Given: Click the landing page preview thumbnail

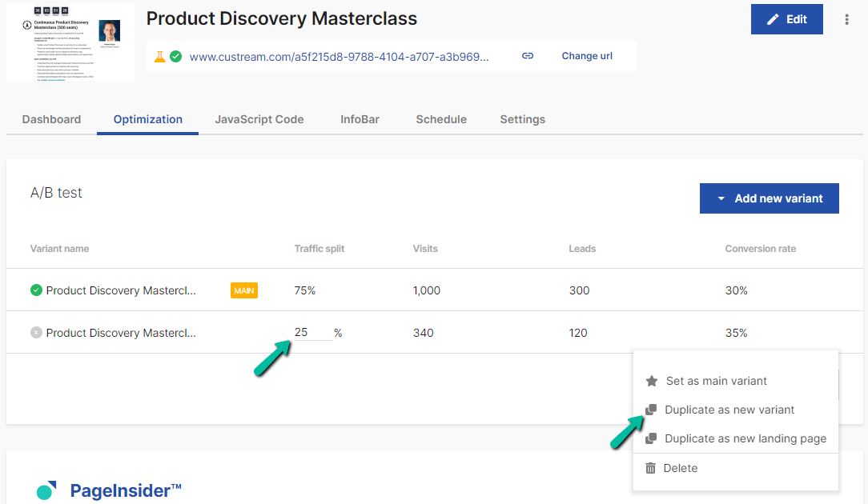Looking at the screenshot, I should coord(70,42).
